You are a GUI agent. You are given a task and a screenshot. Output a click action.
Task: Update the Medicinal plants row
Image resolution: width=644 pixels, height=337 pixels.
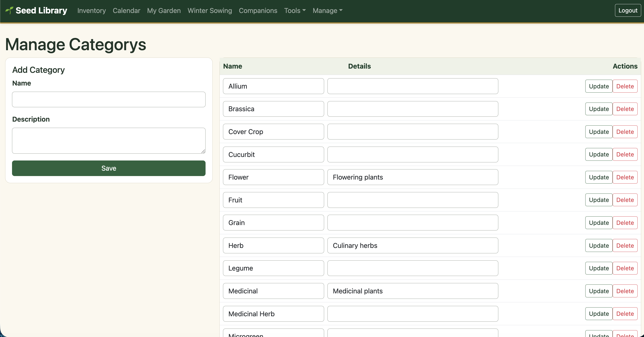click(x=599, y=291)
